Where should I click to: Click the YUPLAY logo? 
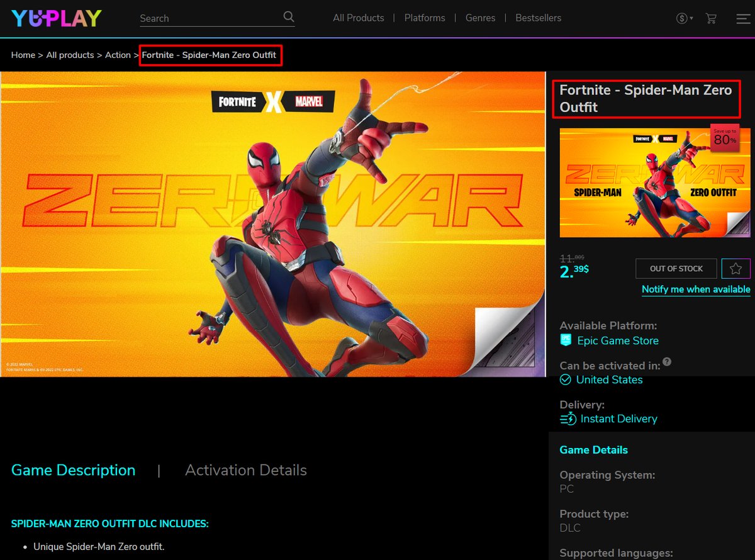[x=57, y=18]
